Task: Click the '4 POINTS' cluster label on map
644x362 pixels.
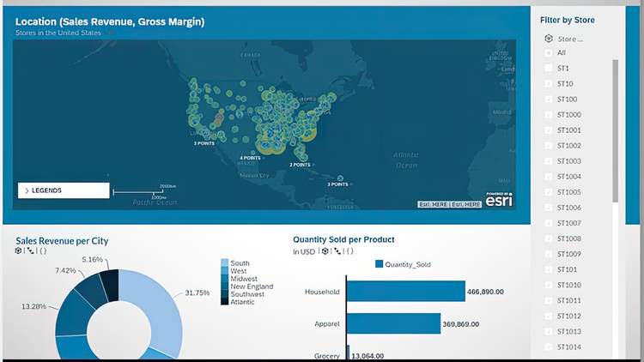Action: (x=250, y=158)
